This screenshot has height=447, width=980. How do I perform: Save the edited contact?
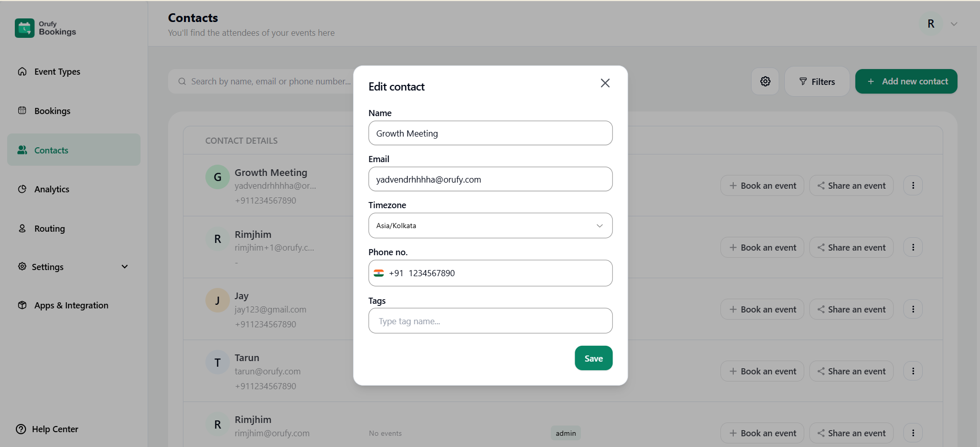click(593, 358)
